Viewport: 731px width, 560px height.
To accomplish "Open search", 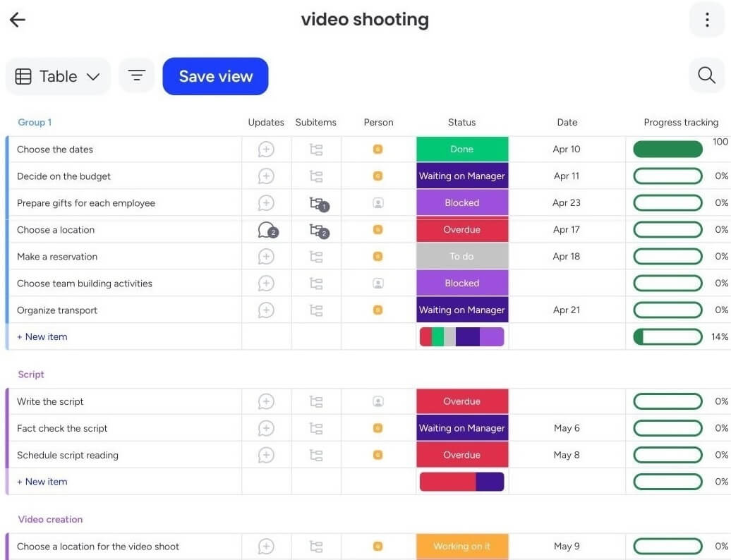I will (x=706, y=75).
